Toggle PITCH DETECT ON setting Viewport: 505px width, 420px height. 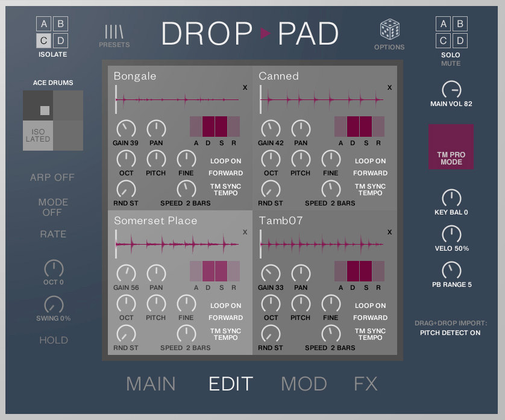451,332
